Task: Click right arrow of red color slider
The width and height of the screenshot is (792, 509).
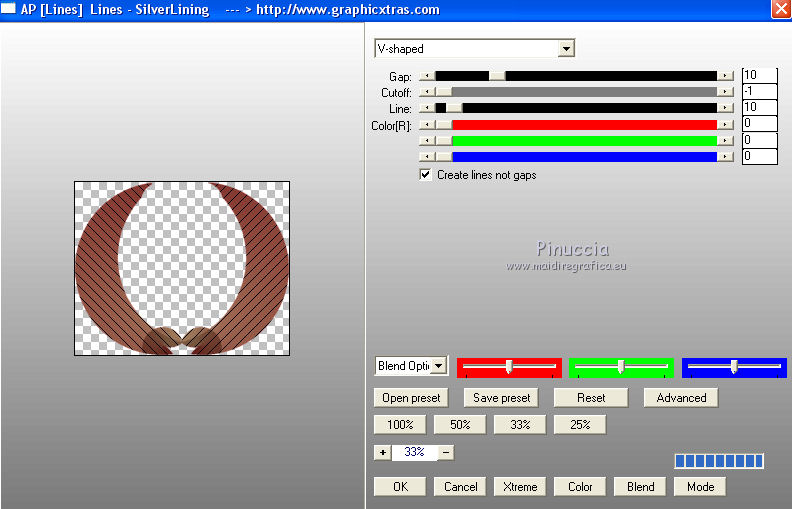Action: click(725, 125)
